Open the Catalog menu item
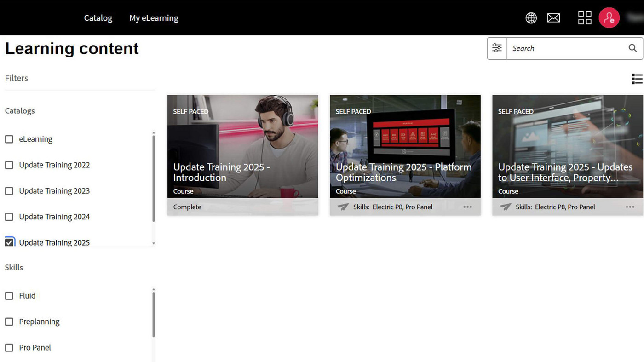This screenshot has height=362, width=644. point(98,18)
